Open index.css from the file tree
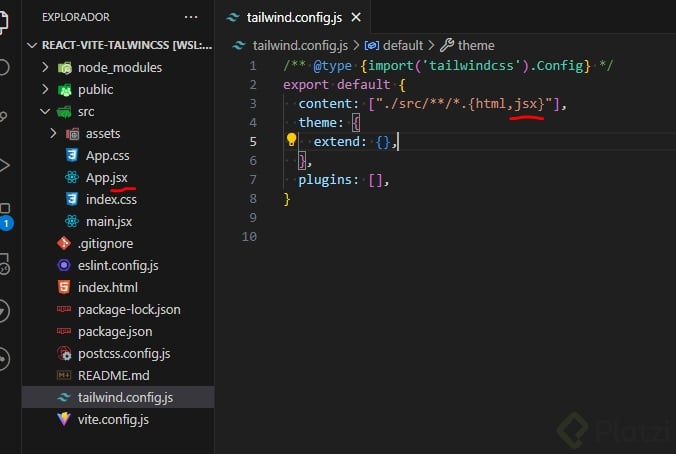This screenshot has height=454, width=676. coord(111,200)
